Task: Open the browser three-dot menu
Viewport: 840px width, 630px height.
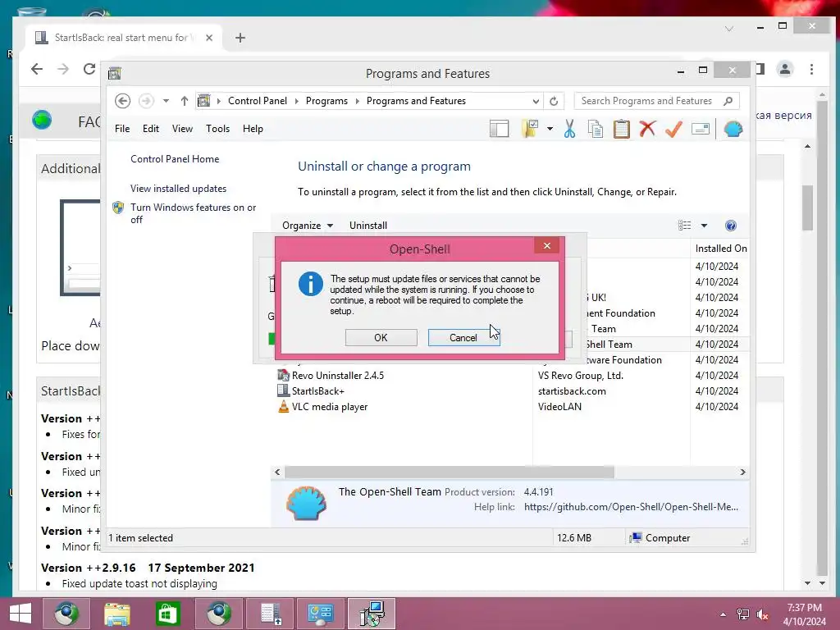Action: 811,69
